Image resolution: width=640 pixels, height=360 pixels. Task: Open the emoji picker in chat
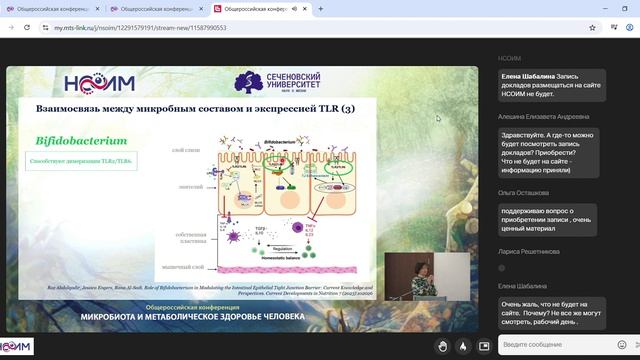click(x=622, y=345)
